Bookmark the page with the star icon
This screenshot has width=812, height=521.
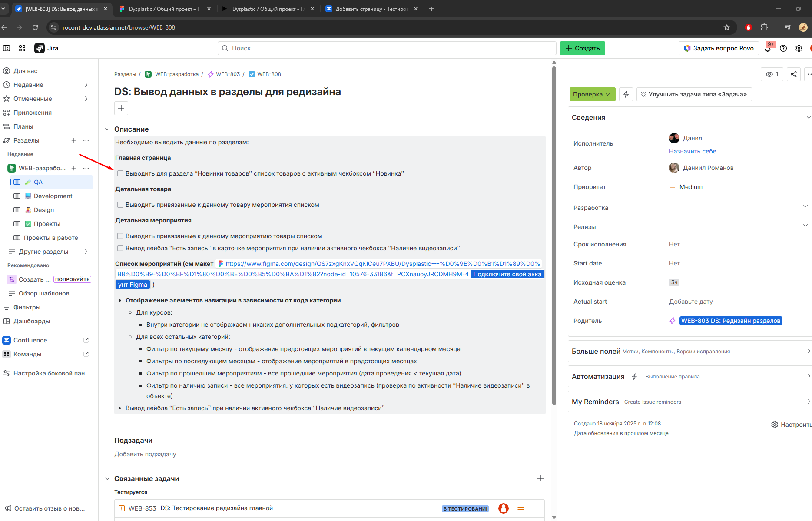(726, 27)
